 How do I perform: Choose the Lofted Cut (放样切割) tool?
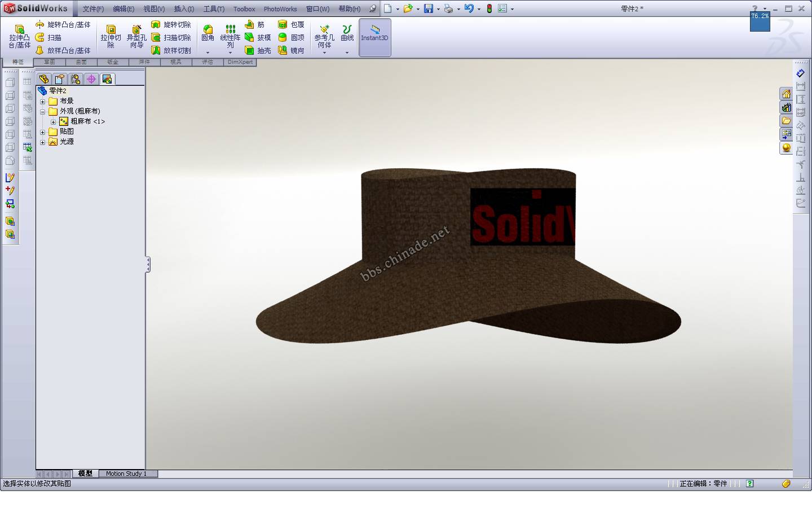171,50
